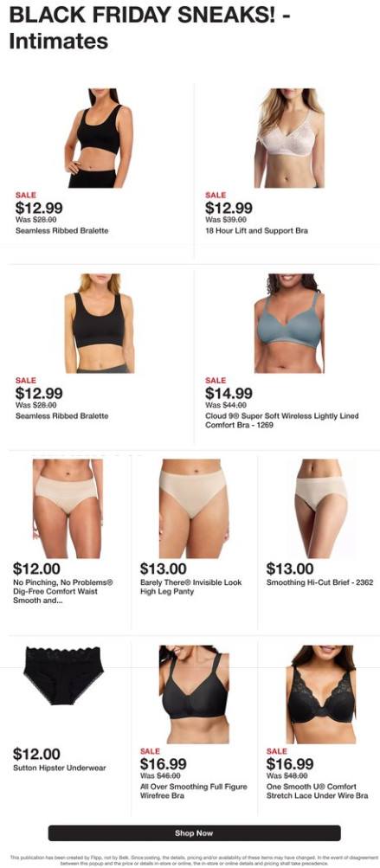The height and width of the screenshot is (868, 380).
Task: Open the Sutton Hipster Underwear product image
Action: [64, 676]
